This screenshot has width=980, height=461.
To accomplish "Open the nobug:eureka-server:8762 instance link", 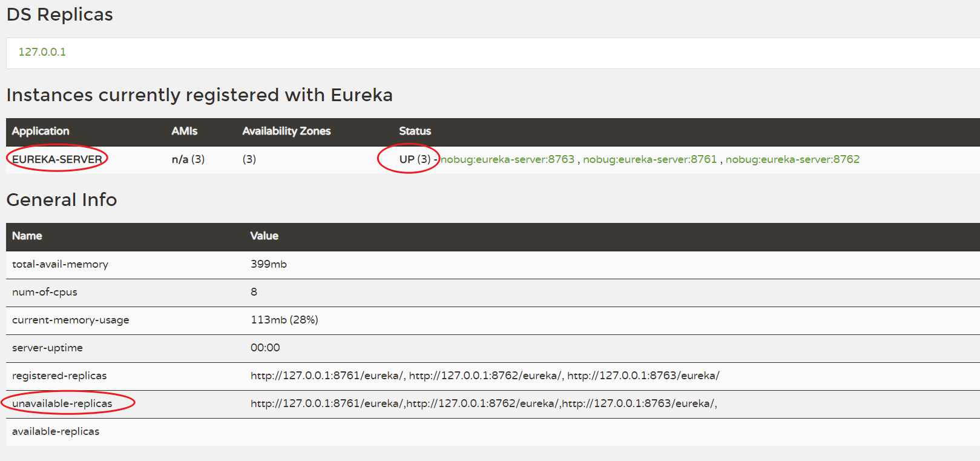I will click(792, 159).
